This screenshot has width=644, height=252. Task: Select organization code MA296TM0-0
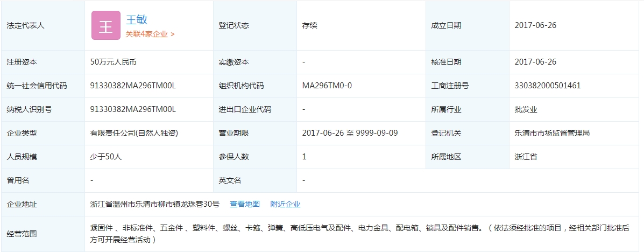pyautogui.click(x=327, y=86)
